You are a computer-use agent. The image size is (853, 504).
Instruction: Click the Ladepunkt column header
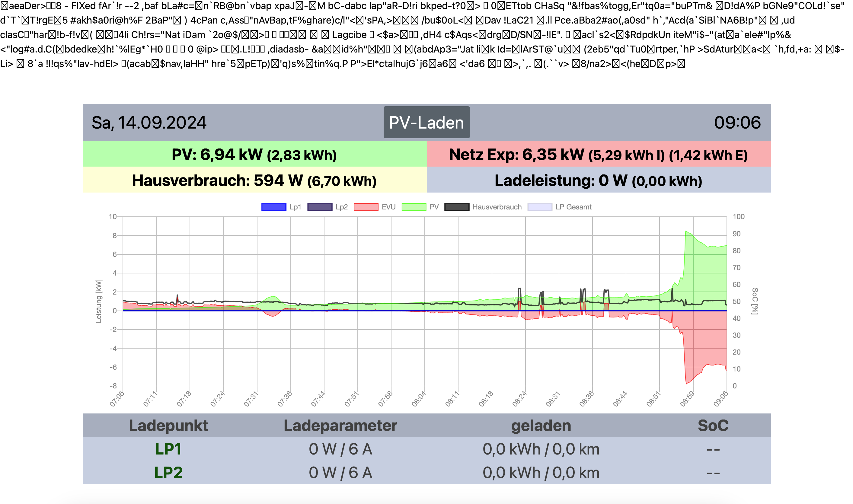click(168, 426)
